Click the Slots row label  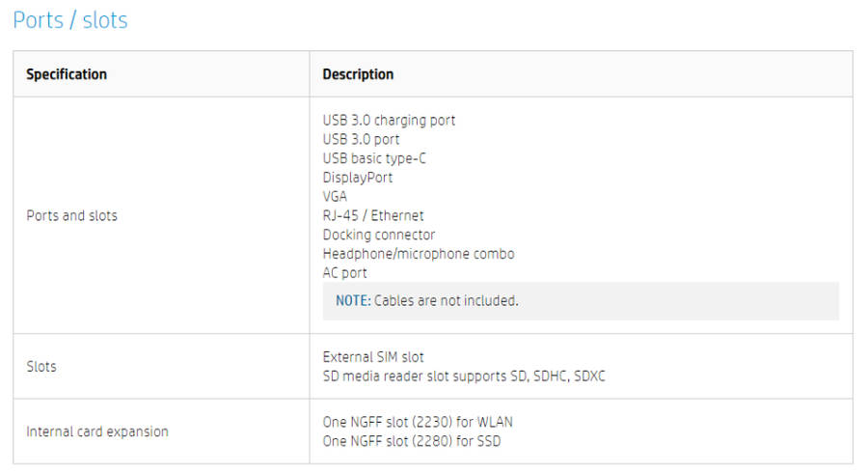[41, 367]
